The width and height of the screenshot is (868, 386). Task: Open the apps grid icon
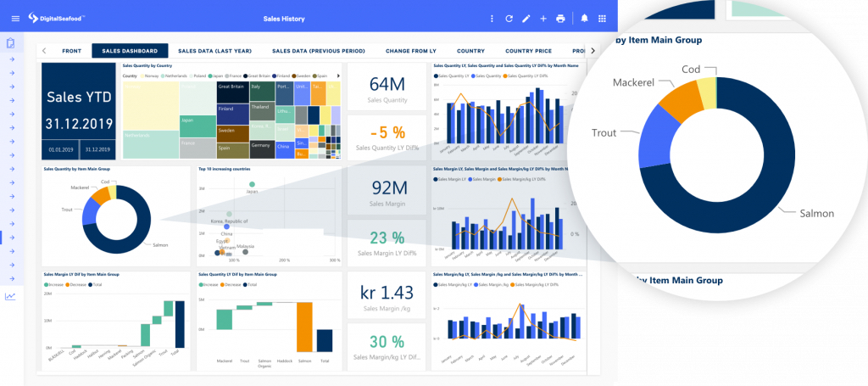(602, 18)
